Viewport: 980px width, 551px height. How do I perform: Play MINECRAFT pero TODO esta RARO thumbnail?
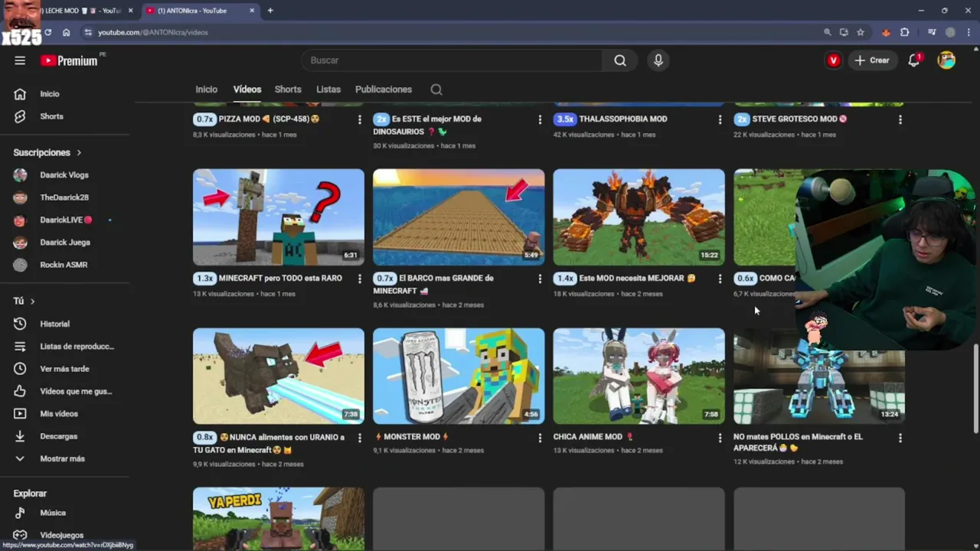pos(279,217)
